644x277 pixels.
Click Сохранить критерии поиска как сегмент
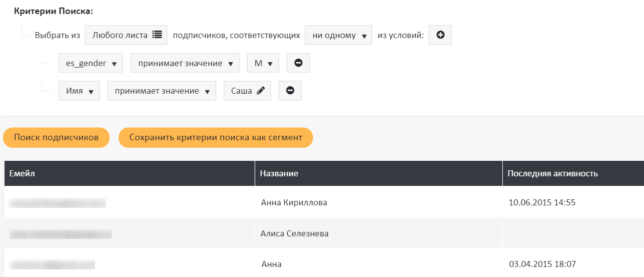216,137
